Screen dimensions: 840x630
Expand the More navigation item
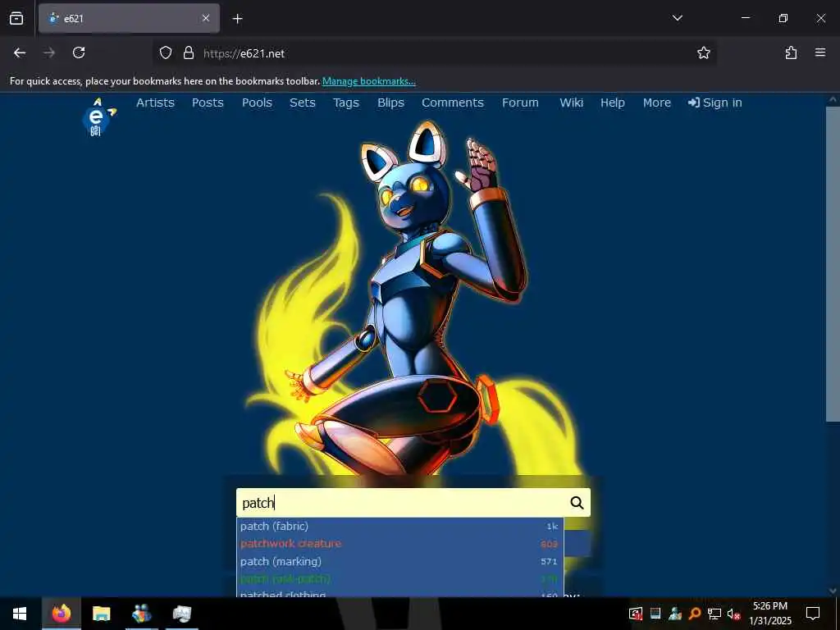tap(657, 103)
